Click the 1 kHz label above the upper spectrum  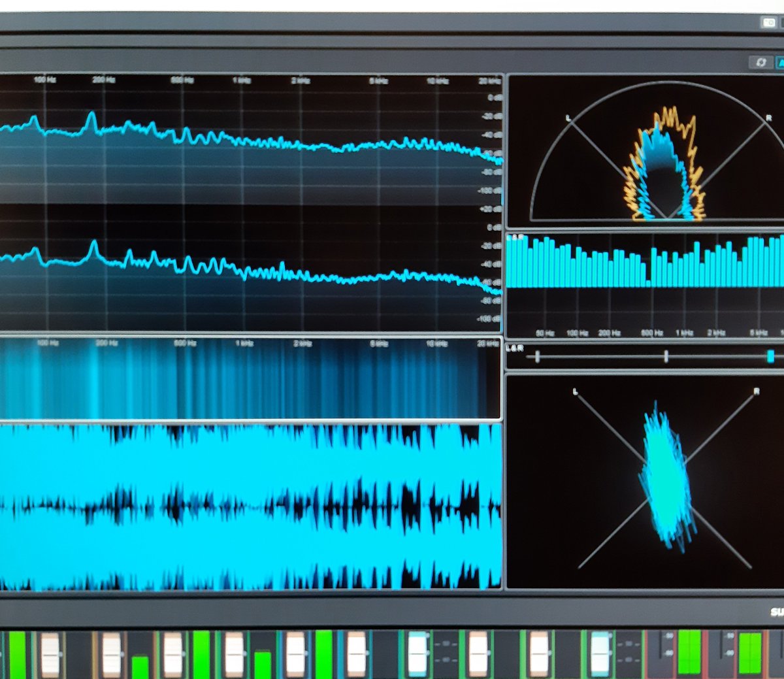click(x=241, y=80)
